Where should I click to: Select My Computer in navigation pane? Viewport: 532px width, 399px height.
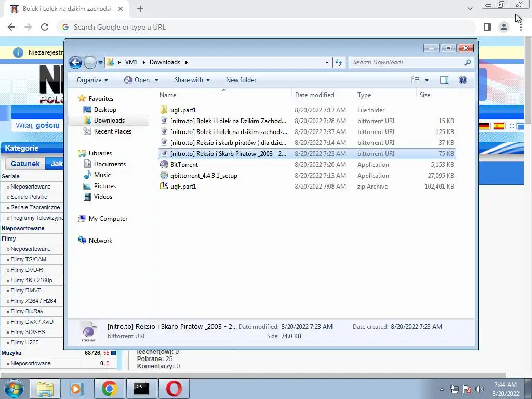pyautogui.click(x=108, y=219)
